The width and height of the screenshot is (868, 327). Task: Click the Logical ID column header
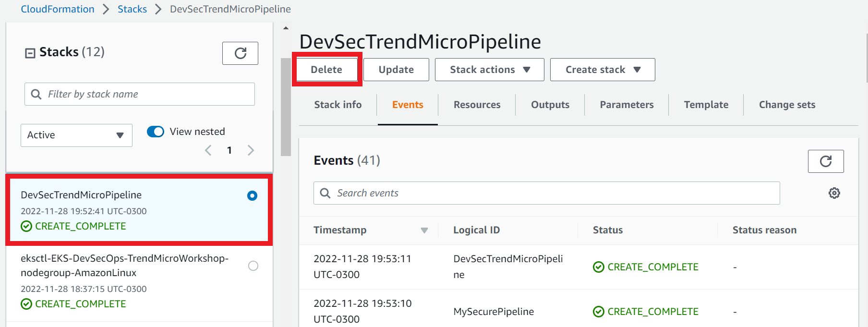coord(476,230)
